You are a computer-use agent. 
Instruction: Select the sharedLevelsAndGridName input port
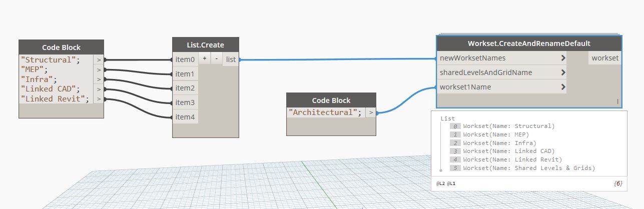(x=502, y=72)
